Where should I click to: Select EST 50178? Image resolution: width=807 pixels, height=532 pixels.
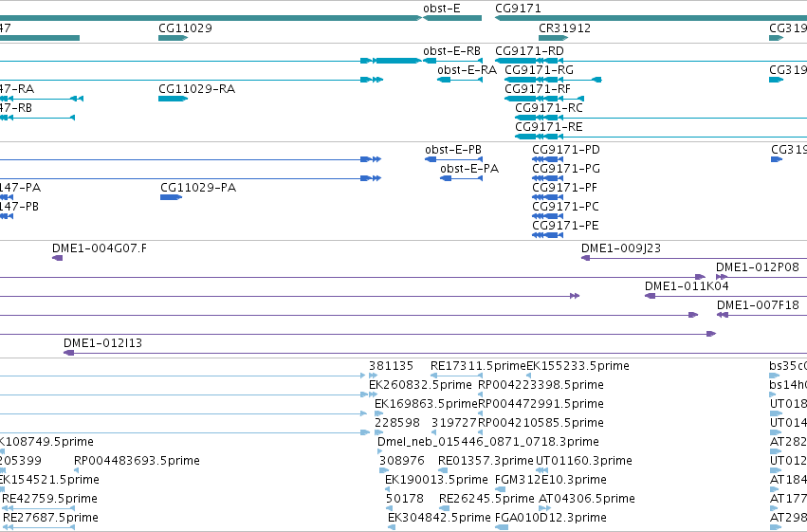click(390, 509)
